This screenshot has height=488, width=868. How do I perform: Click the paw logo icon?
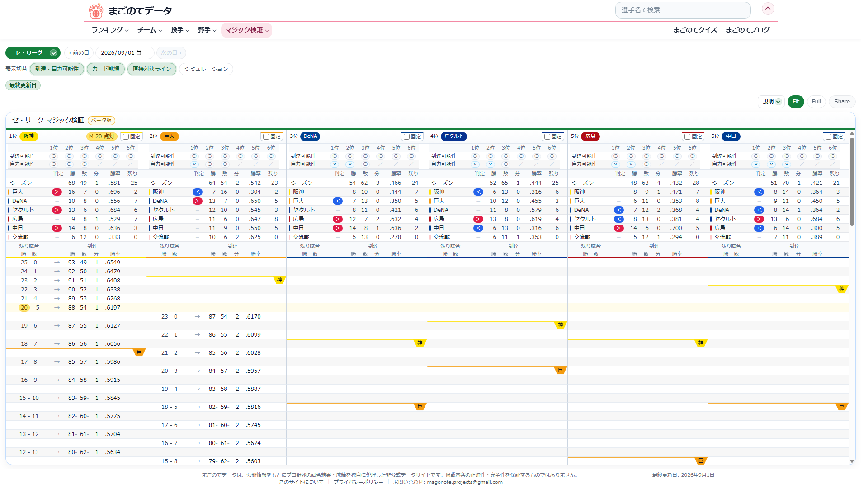(96, 10)
